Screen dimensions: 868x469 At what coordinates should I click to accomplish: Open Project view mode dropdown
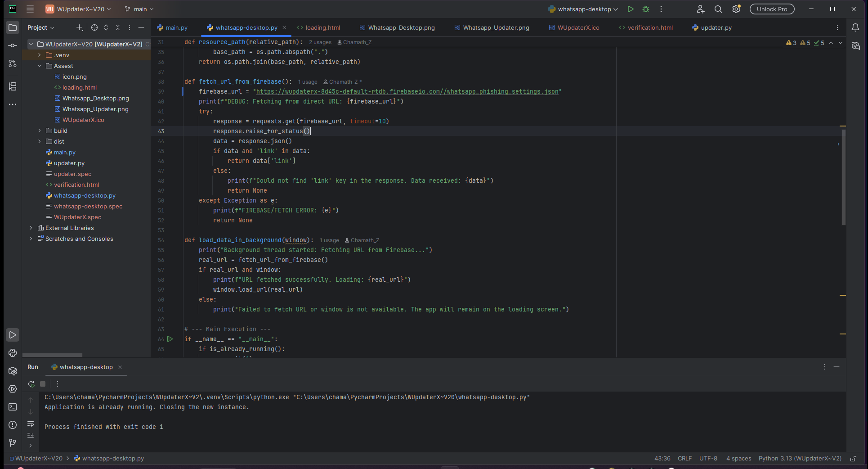[40, 27]
